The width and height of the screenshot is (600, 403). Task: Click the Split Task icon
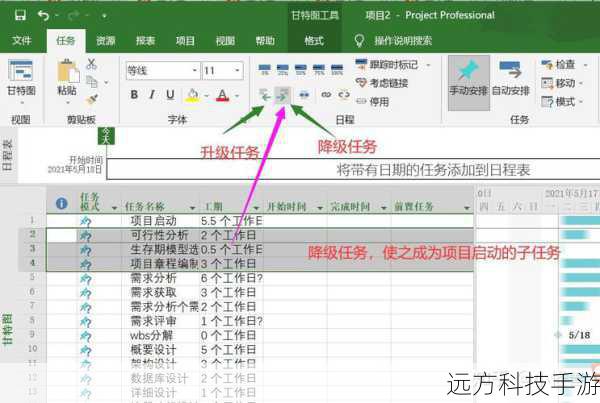point(304,95)
